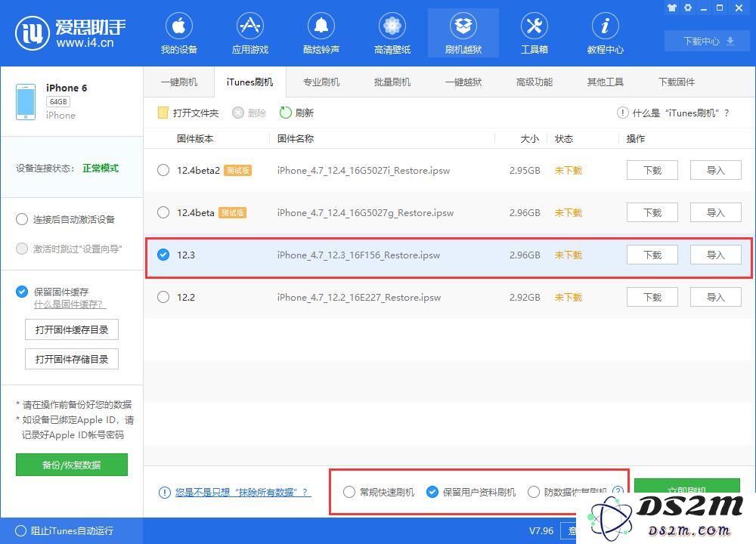Click 大小 column header

pos(529,139)
